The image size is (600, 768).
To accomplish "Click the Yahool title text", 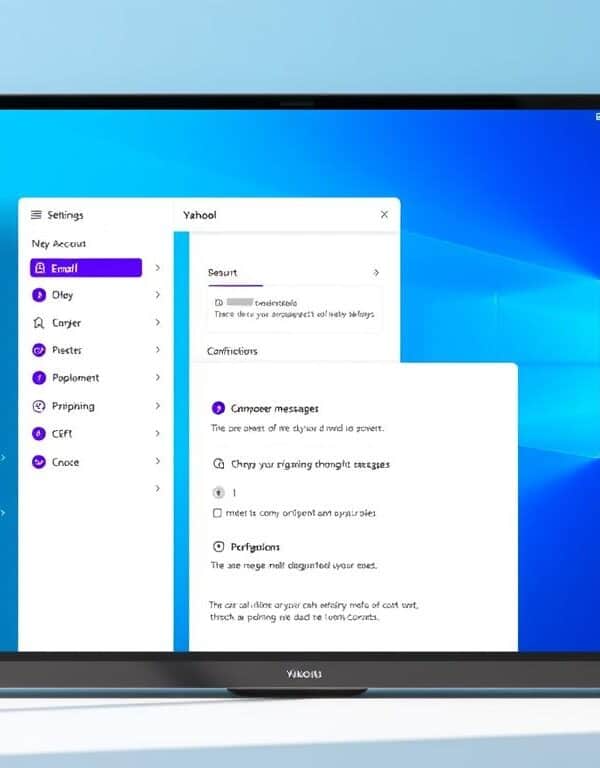I will point(200,215).
